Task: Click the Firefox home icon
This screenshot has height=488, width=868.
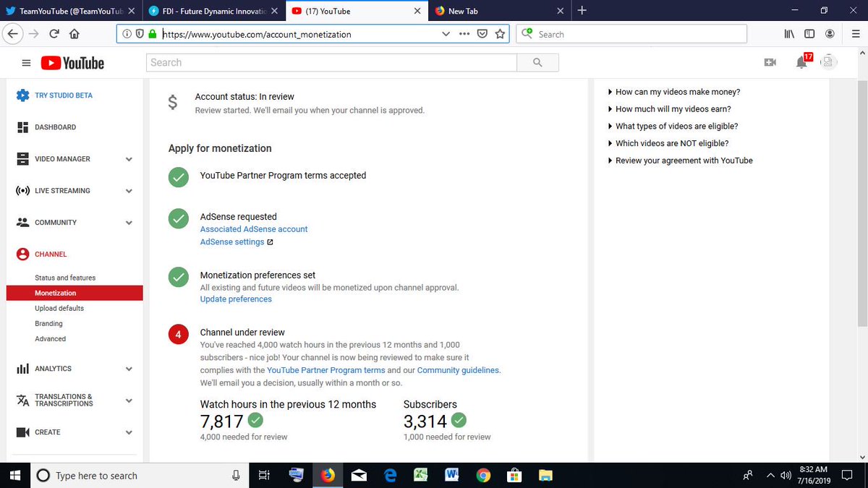Action: pos(75,34)
